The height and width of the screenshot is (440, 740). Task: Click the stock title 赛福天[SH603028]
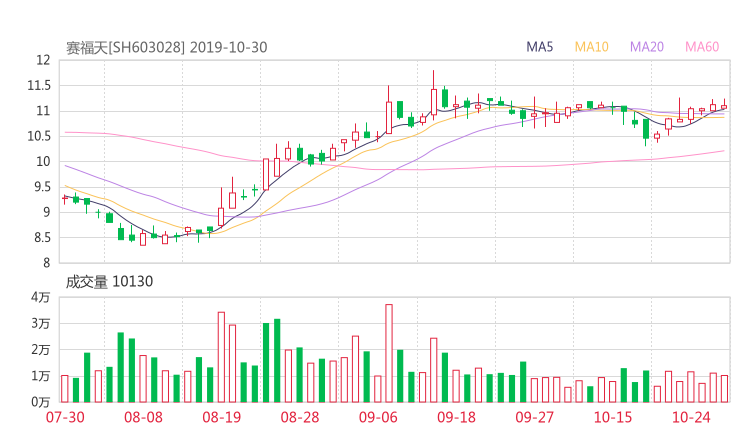(125, 47)
